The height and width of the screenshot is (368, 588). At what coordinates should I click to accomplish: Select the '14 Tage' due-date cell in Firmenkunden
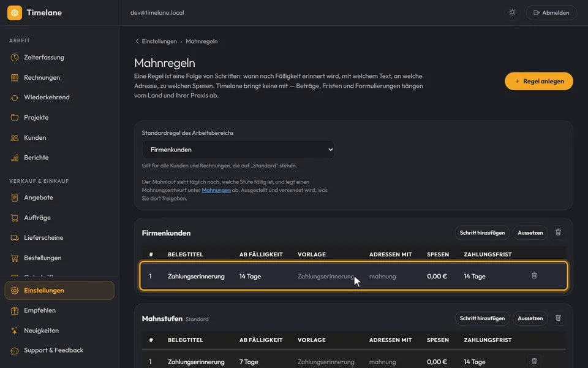pos(250,277)
